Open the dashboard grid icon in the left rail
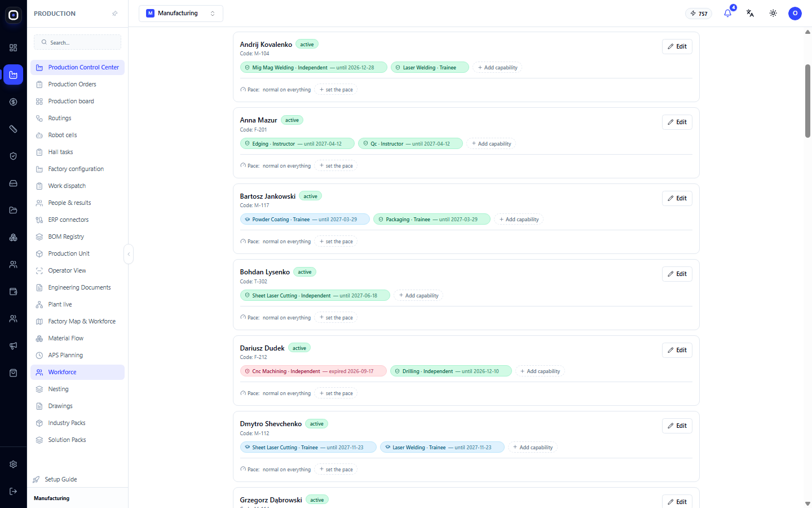The image size is (812, 508). click(14, 48)
